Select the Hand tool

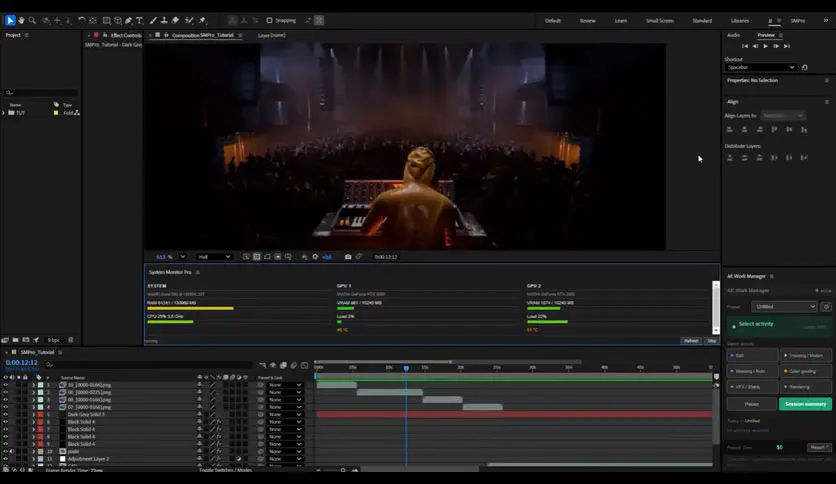21,20
